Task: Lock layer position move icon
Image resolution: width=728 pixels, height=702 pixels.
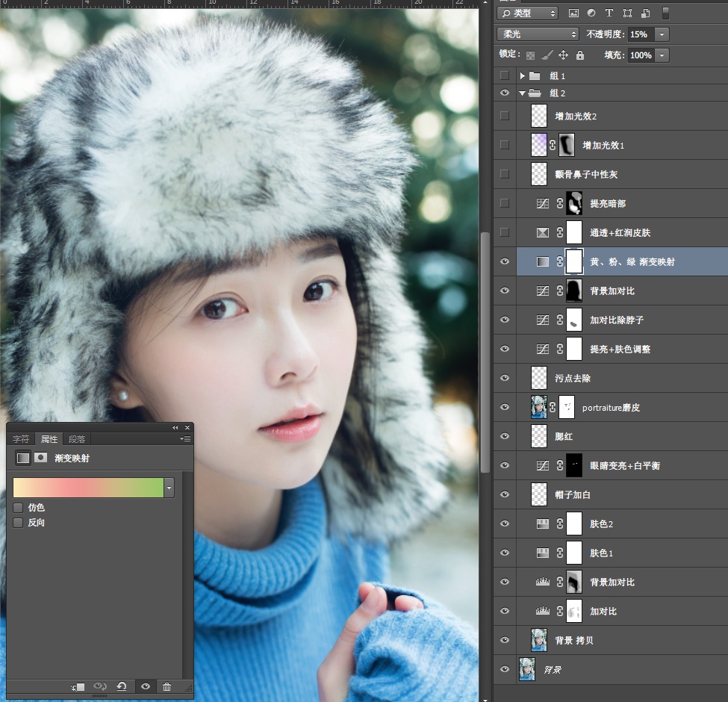Action: 563,55
